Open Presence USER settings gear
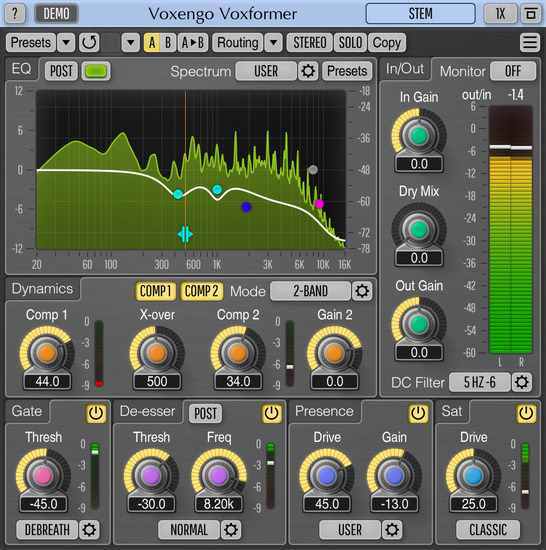The height and width of the screenshot is (550, 546). tap(392, 529)
